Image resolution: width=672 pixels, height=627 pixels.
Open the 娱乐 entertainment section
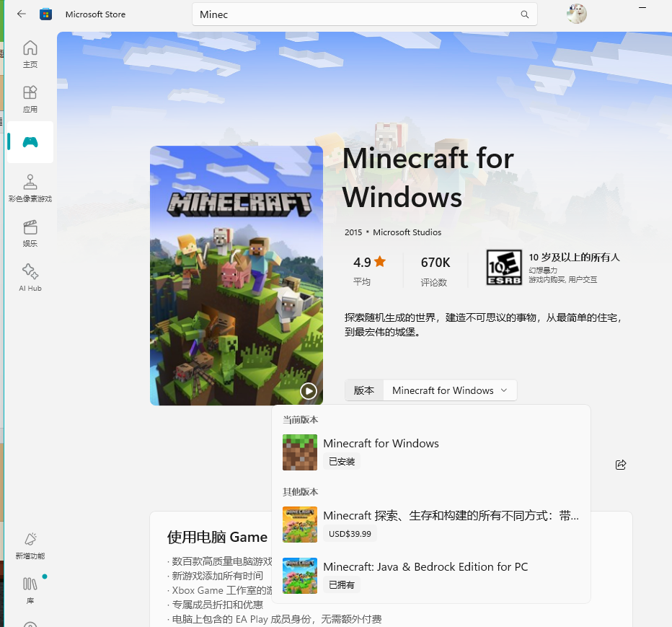point(30,233)
